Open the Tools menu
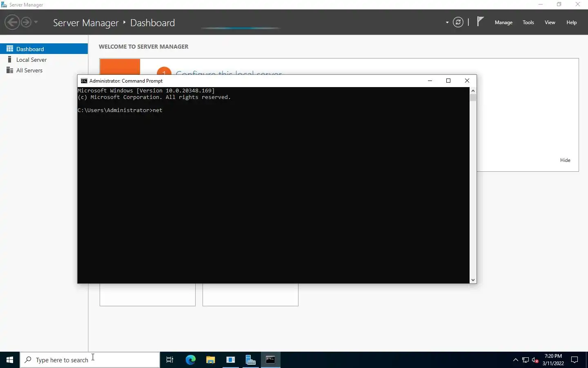The image size is (588, 368). 528,22
